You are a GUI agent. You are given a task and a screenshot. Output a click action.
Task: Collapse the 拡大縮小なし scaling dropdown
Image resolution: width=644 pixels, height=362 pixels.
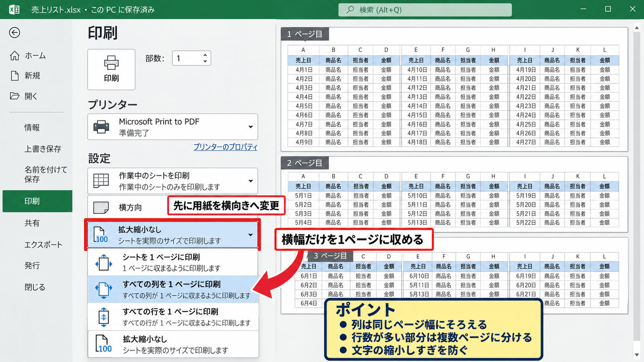251,235
